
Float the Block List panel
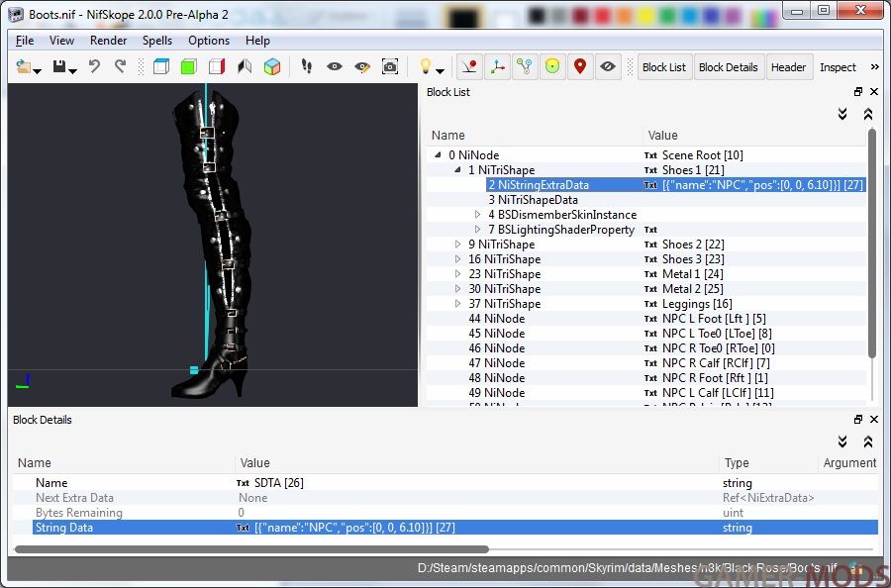point(858,92)
